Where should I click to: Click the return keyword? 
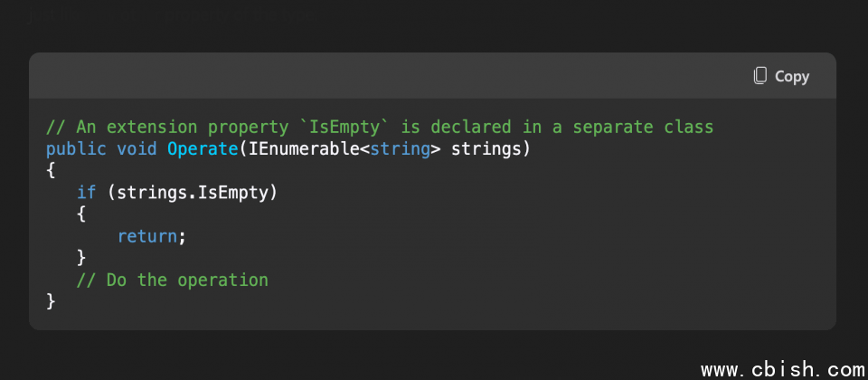point(146,236)
